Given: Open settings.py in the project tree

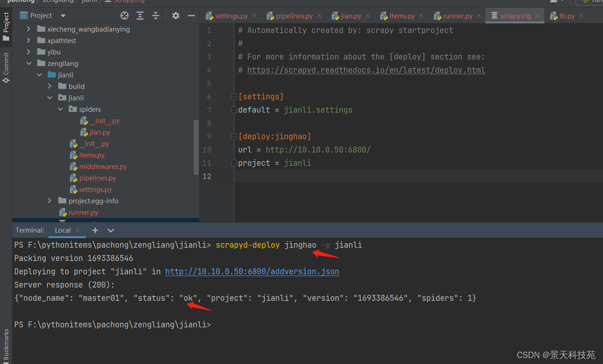Looking at the screenshot, I should pos(95,190).
